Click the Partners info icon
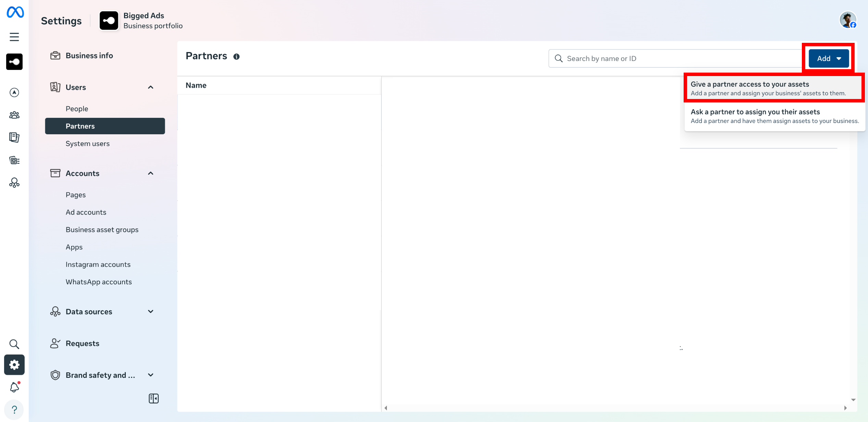 pyautogui.click(x=236, y=57)
